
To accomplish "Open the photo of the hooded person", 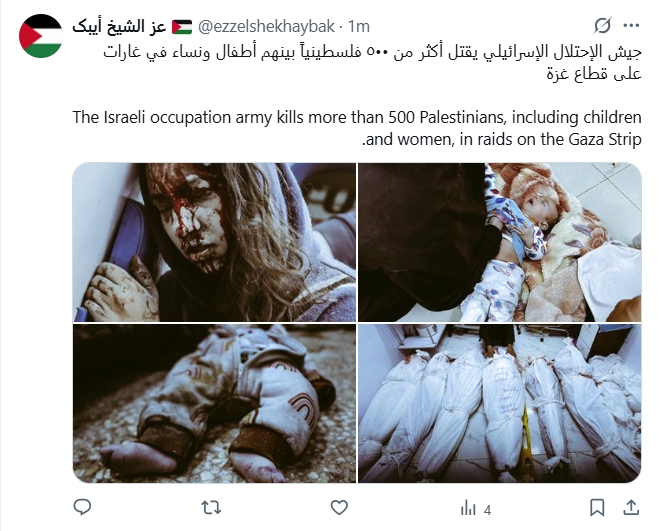I will pos(214,242).
